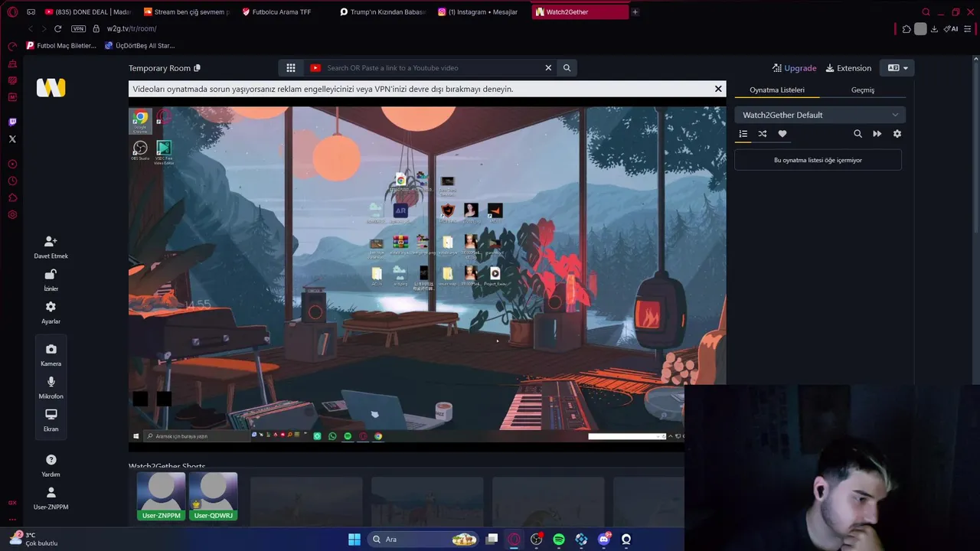Viewport: 980px width, 551px height.
Task: Open Windows Start menu
Action: click(354, 540)
